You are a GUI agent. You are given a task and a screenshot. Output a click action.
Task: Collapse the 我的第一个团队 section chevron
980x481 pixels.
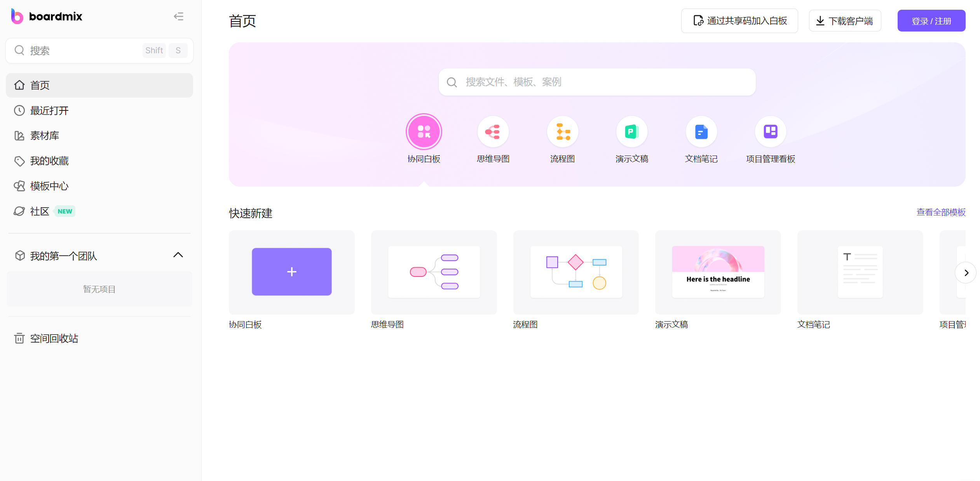point(178,255)
